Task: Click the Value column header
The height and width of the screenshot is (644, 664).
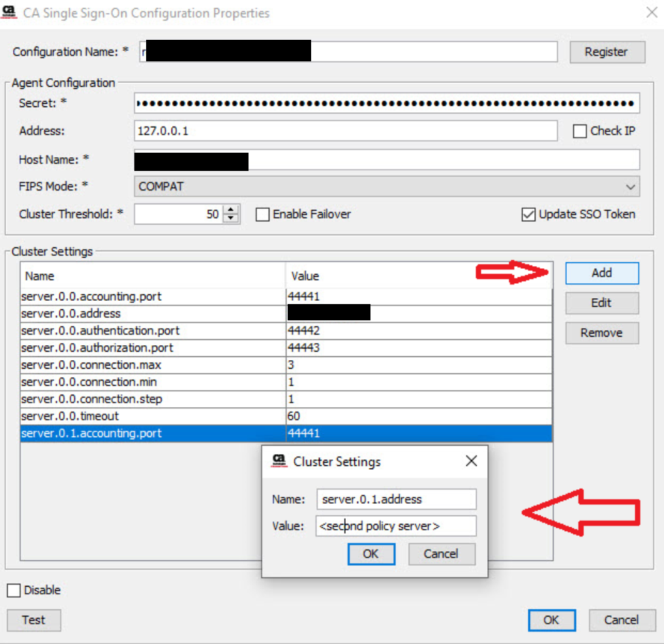Action: (419, 276)
